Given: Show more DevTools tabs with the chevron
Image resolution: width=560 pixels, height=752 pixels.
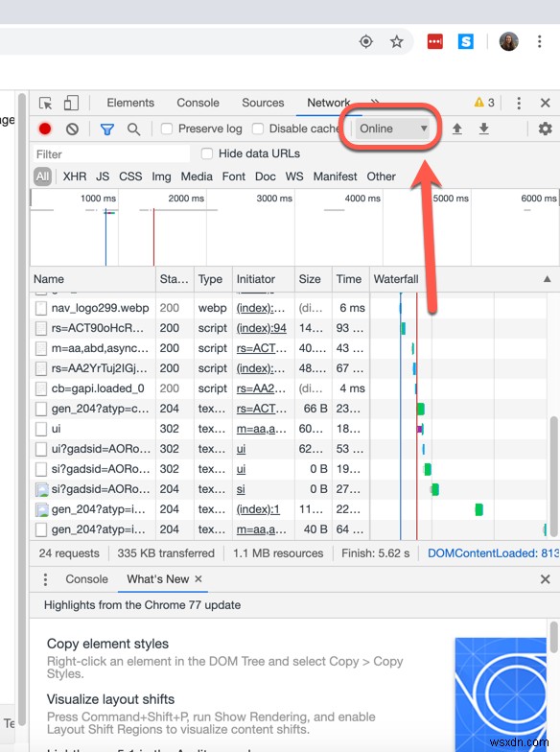Looking at the screenshot, I should [x=375, y=102].
